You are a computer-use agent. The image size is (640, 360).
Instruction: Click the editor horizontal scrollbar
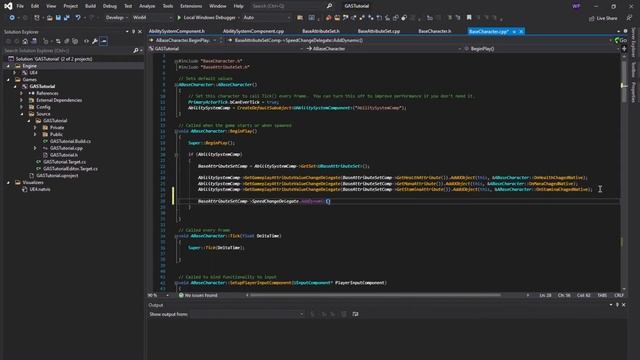tap(376, 295)
